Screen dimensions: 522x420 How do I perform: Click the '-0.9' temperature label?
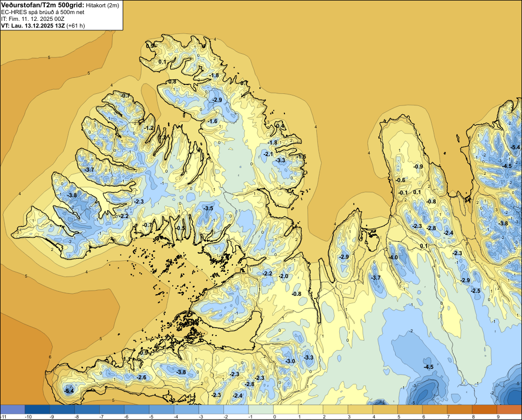(x=418, y=167)
